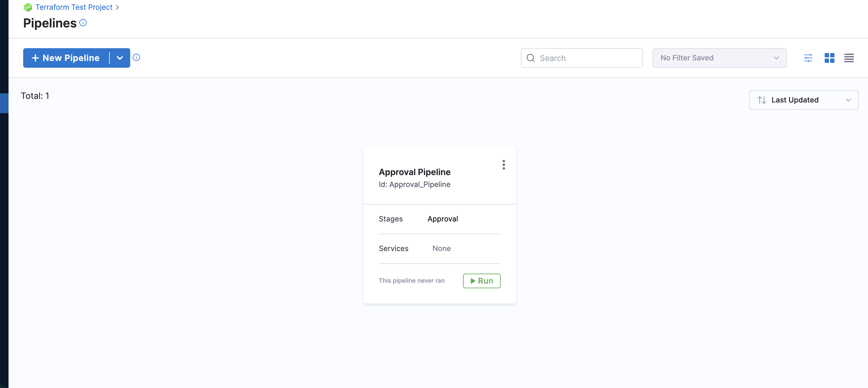Open the No Filter Saved dropdown

point(719,58)
